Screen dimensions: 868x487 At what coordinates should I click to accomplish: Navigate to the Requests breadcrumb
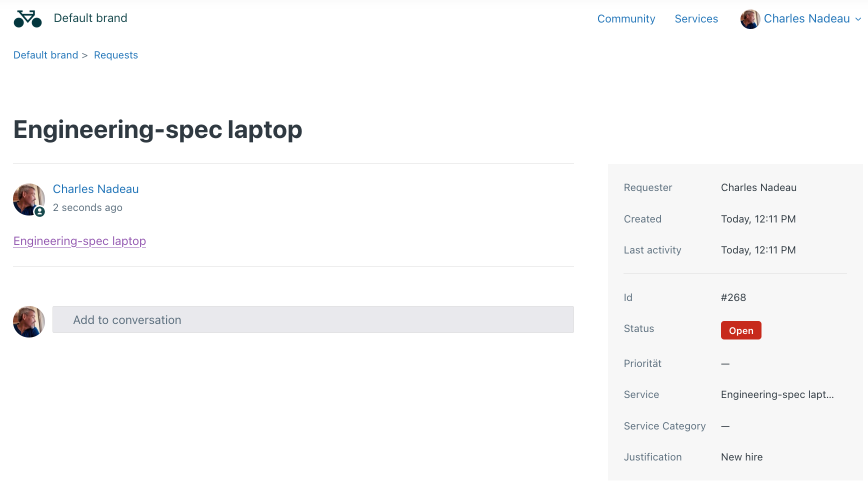pos(115,55)
